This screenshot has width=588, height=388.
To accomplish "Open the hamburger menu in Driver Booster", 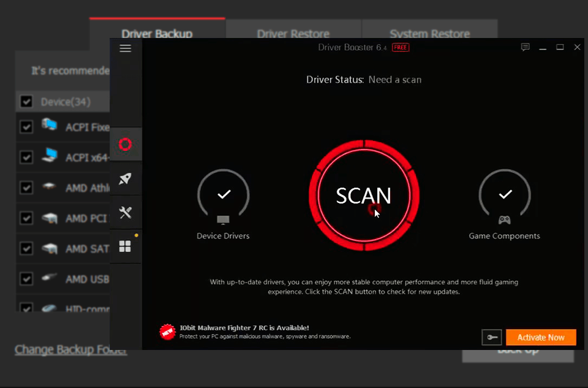I will pos(125,48).
